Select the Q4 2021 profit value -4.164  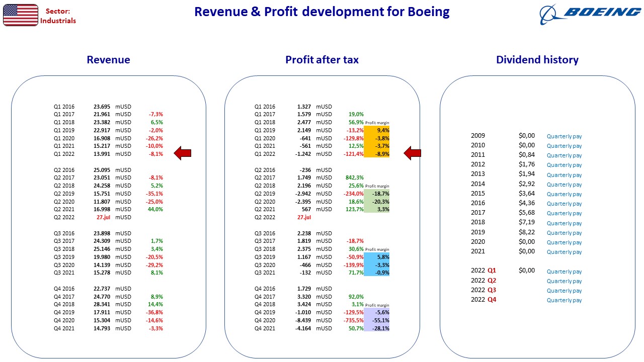tap(302, 328)
